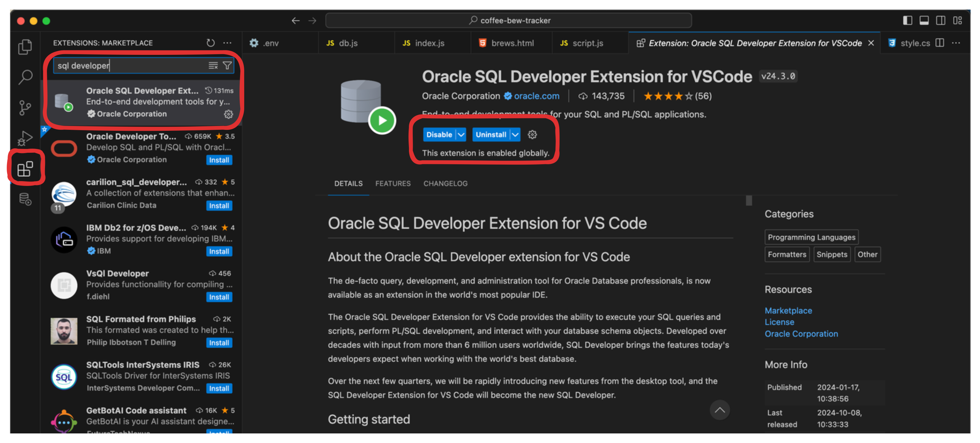Viewport: 980px width, 443px height.
Task: Open the SQL Developer database view icon
Action: tap(25, 199)
